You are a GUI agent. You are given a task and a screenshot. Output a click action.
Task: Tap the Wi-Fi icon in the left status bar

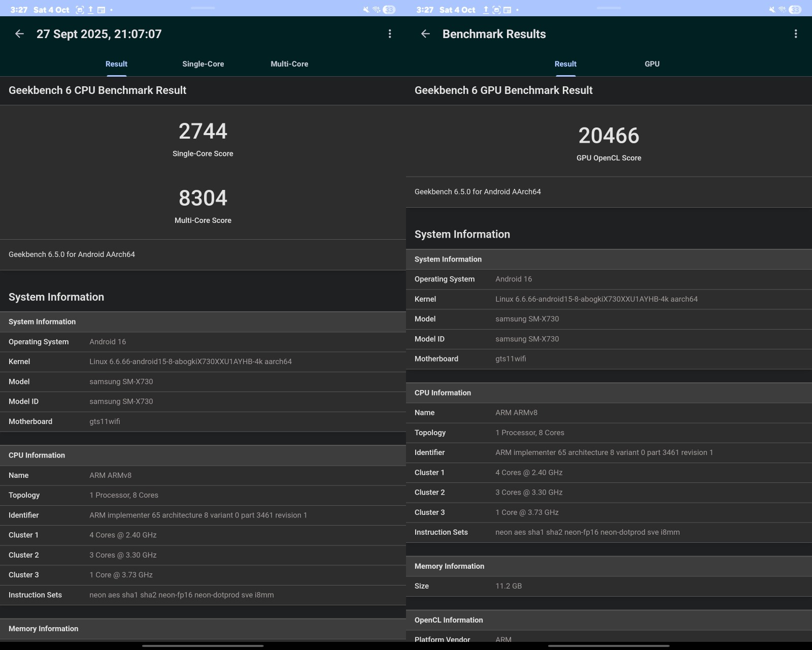[376, 10]
